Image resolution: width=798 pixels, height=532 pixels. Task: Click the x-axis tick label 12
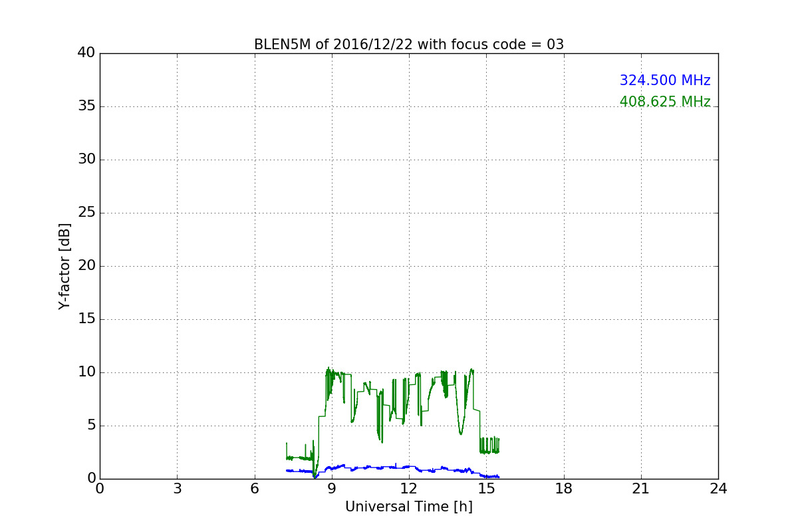click(409, 489)
